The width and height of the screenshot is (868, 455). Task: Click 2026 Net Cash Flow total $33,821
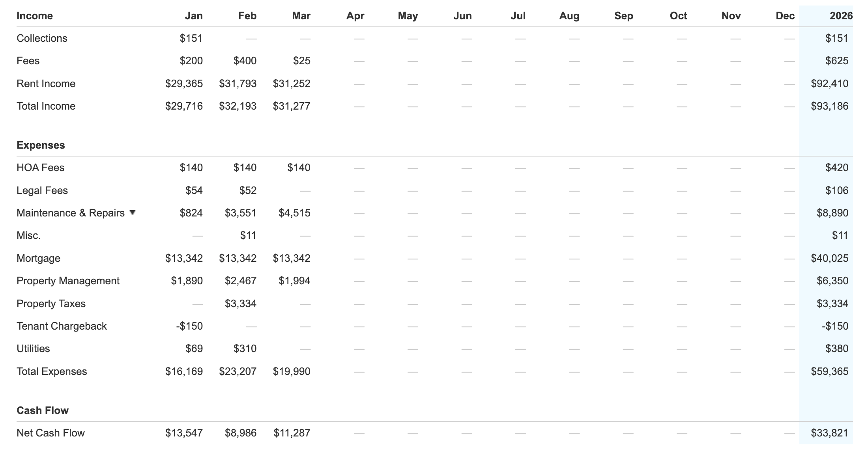(x=829, y=433)
